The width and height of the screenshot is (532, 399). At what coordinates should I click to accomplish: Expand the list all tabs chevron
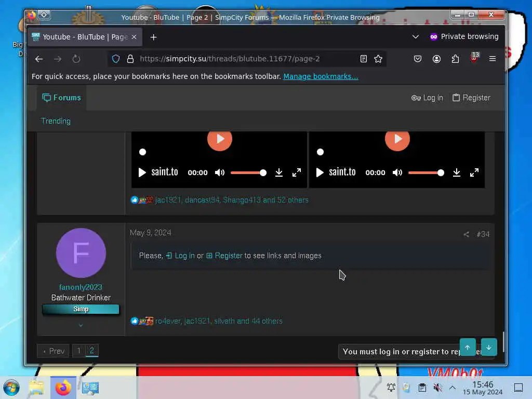415,37
